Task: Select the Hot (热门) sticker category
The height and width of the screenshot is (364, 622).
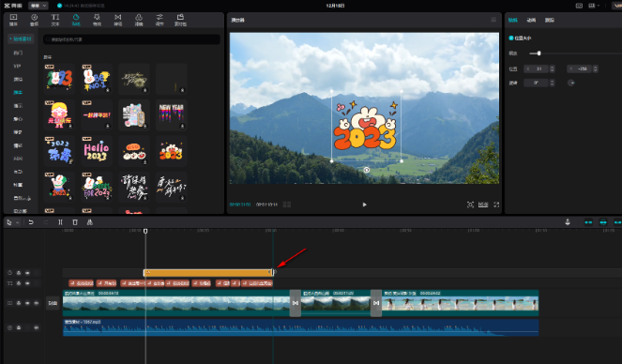Action: point(18,53)
